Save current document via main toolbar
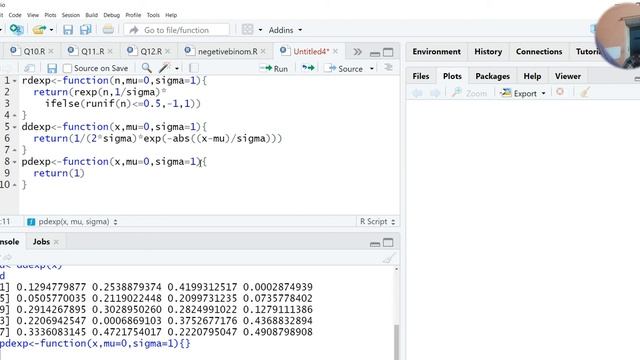Screen dimensions: 640x360 68,30
